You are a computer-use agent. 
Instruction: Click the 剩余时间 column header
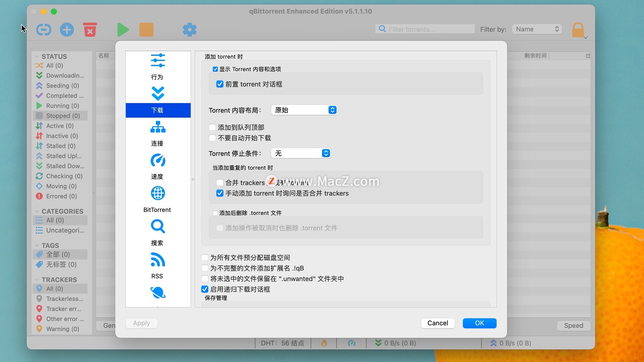tap(535, 56)
